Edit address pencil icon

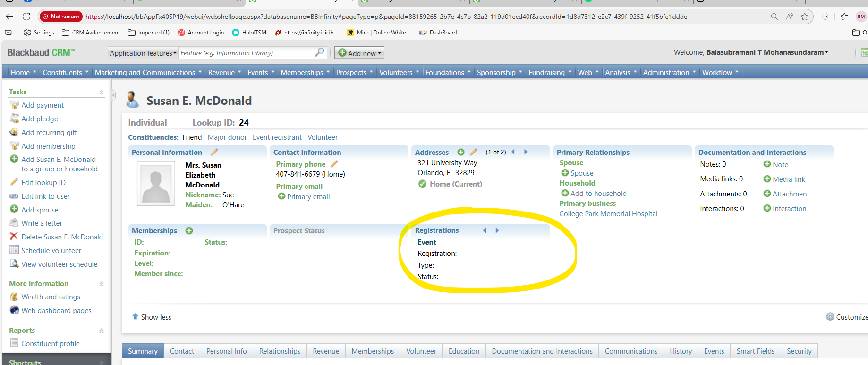click(x=474, y=152)
